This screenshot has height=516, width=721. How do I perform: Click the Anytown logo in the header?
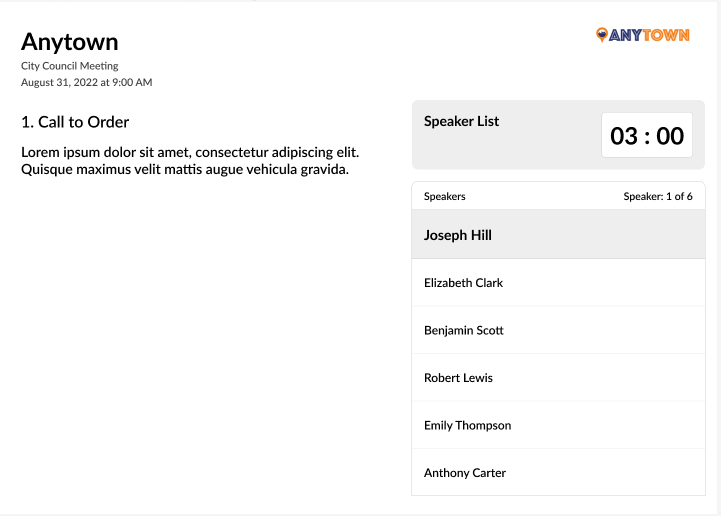pos(642,35)
